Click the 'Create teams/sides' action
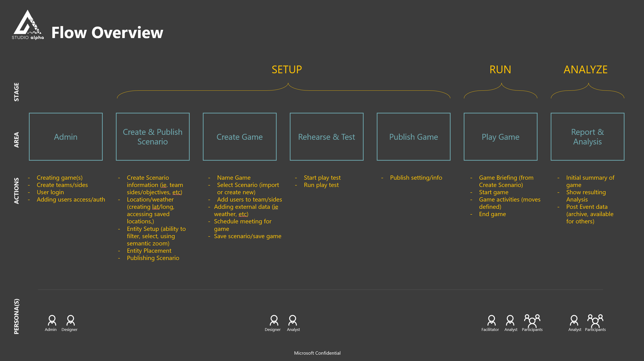 tap(62, 185)
